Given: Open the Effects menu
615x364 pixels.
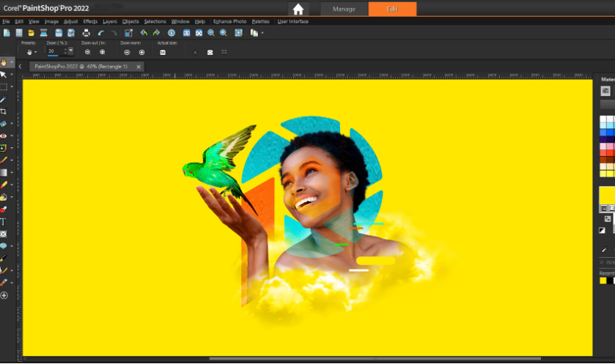Looking at the screenshot, I should [x=90, y=21].
